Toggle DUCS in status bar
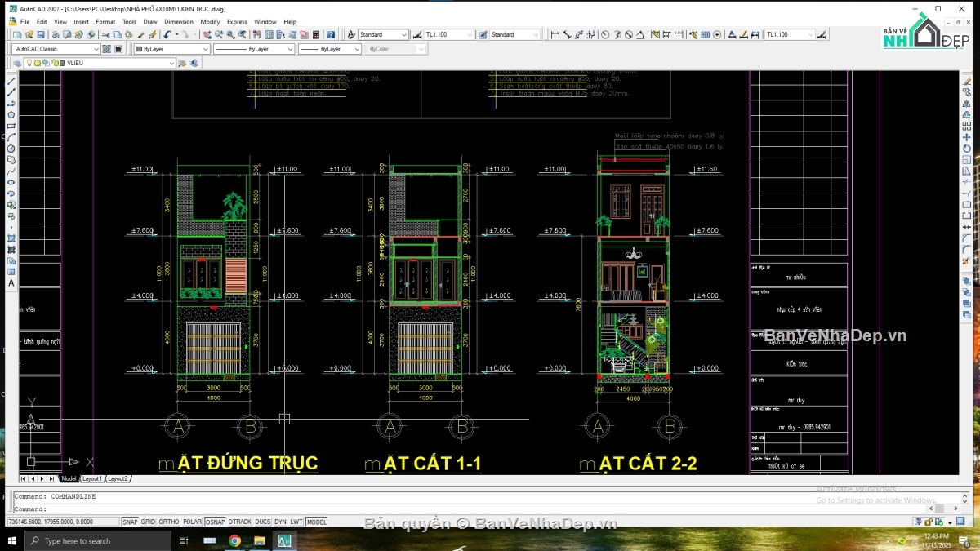 click(263, 522)
